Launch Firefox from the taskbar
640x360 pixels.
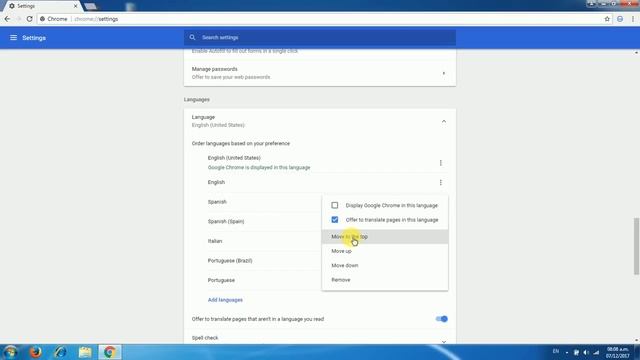(36, 352)
